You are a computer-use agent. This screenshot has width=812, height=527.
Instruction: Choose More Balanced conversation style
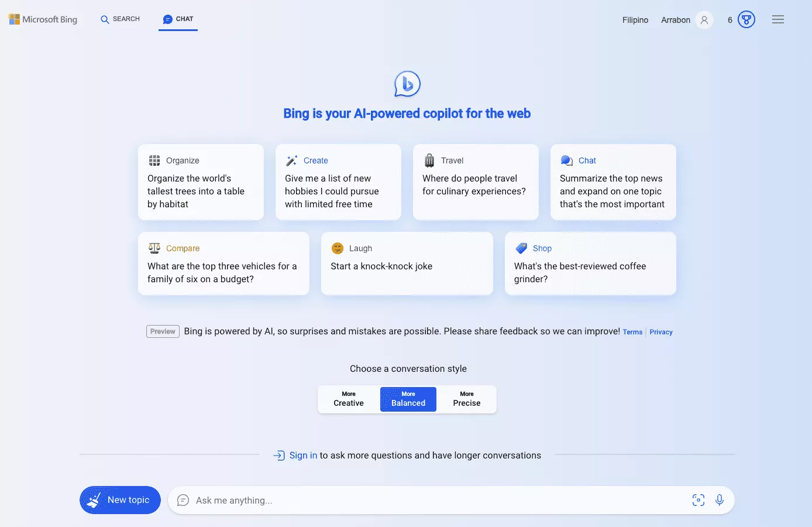[408, 399]
